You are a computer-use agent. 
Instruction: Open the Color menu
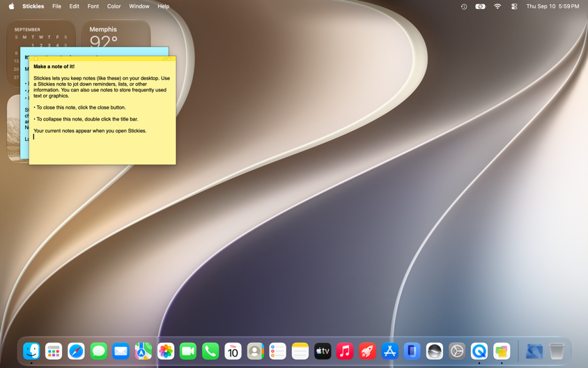click(114, 6)
